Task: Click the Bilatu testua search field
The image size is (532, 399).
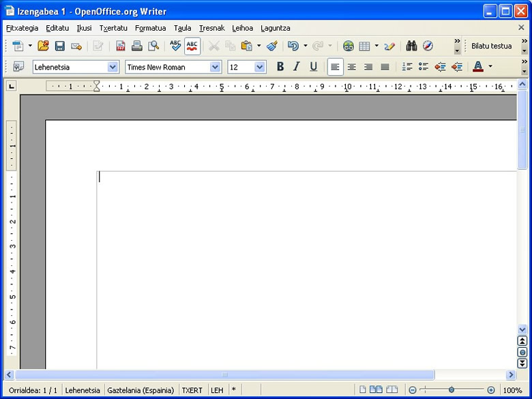Action: pos(491,46)
